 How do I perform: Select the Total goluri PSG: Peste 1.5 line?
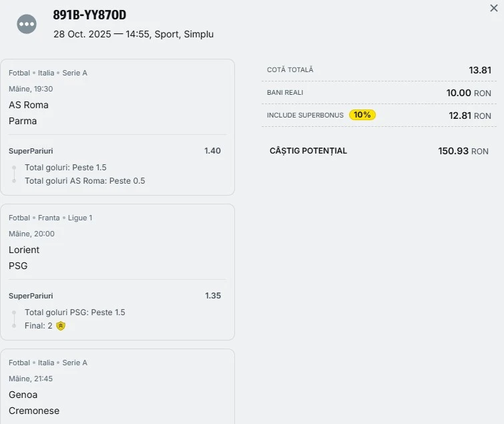click(x=75, y=312)
